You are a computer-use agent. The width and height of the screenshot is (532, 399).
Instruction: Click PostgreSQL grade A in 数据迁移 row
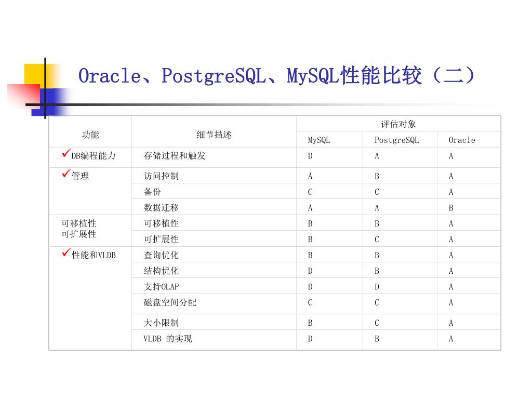[x=377, y=208]
